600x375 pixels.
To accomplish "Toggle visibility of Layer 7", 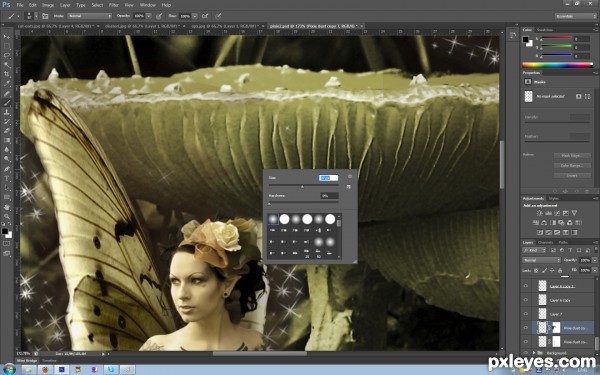I will [526, 314].
